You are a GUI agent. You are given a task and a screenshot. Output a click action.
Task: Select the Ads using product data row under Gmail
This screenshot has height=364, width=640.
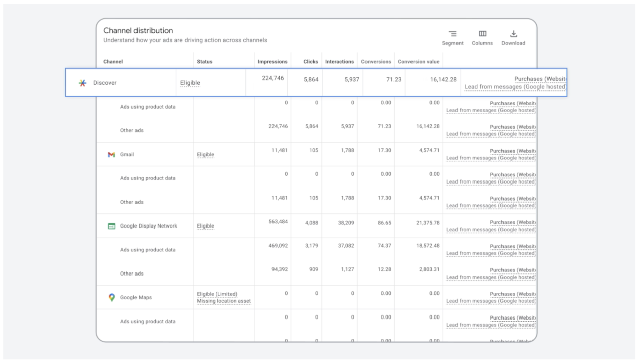148,178
